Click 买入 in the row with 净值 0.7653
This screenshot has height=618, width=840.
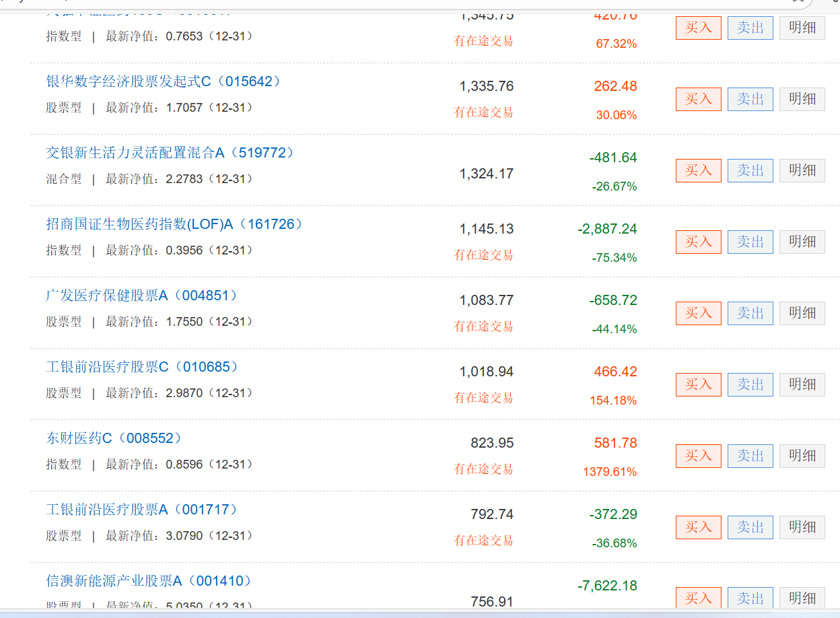[699, 28]
